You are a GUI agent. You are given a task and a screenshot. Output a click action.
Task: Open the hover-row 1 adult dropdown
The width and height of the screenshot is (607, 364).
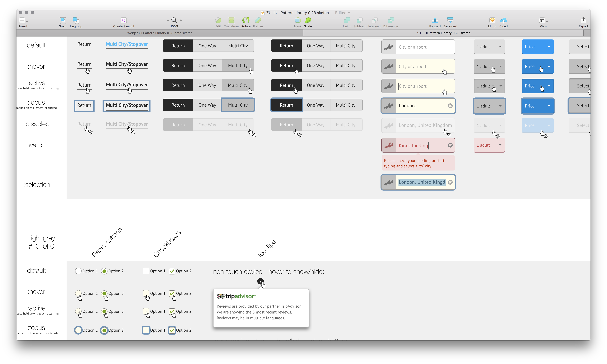pos(489,66)
